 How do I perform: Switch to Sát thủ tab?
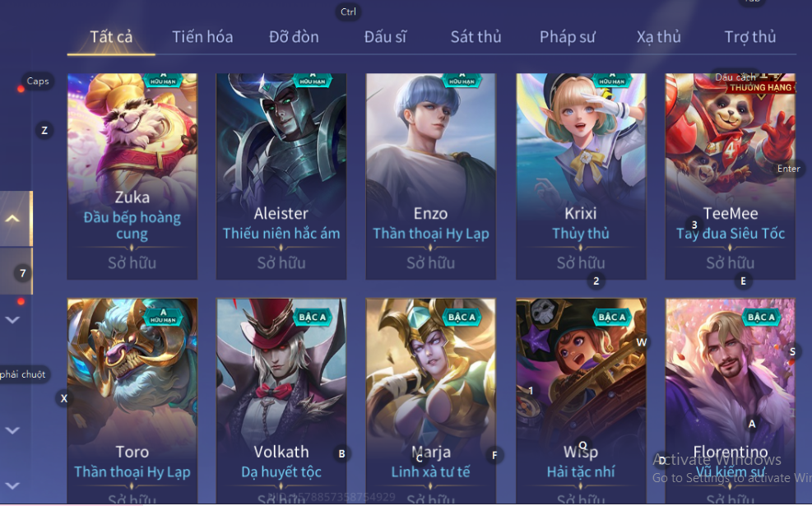click(476, 37)
